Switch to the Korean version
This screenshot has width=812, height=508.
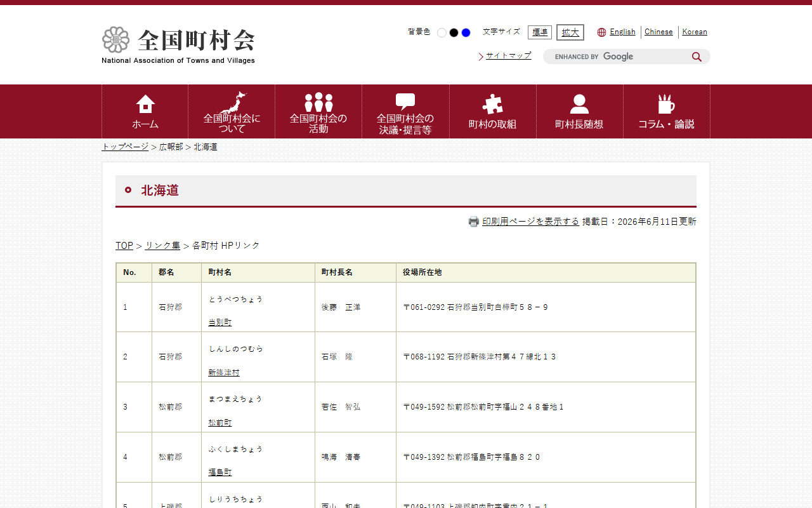coord(695,32)
